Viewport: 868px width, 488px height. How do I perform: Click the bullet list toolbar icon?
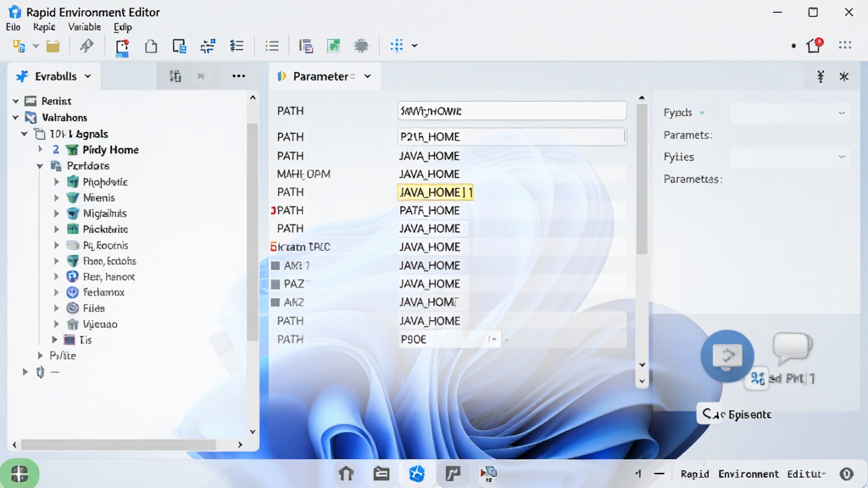tap(272, 46)
